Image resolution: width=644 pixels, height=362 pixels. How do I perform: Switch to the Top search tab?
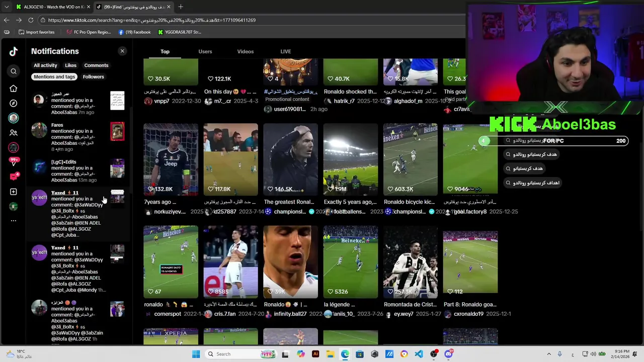point(165,51)
